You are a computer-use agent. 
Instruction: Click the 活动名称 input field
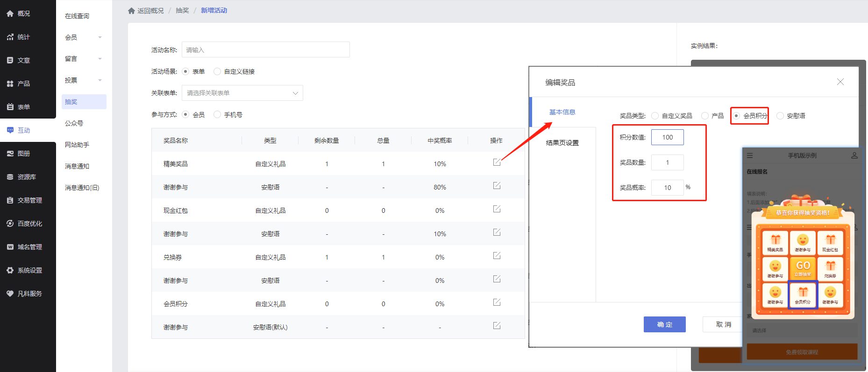(266, 49)
